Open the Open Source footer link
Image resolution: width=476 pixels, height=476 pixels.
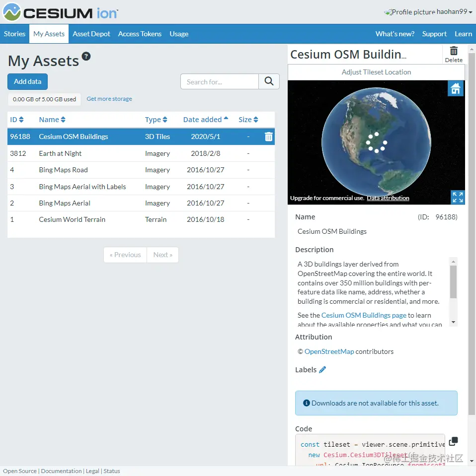[x=20, y=471]
